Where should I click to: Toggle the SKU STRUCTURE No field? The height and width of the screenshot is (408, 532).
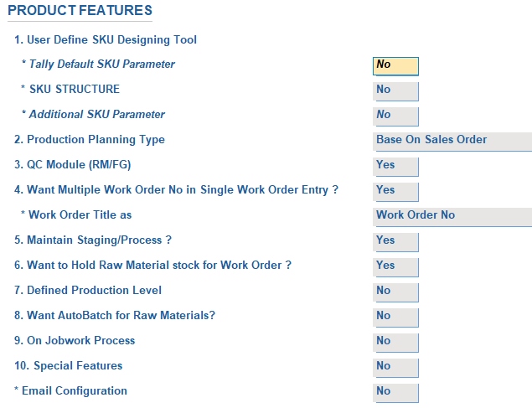point(395,90)
